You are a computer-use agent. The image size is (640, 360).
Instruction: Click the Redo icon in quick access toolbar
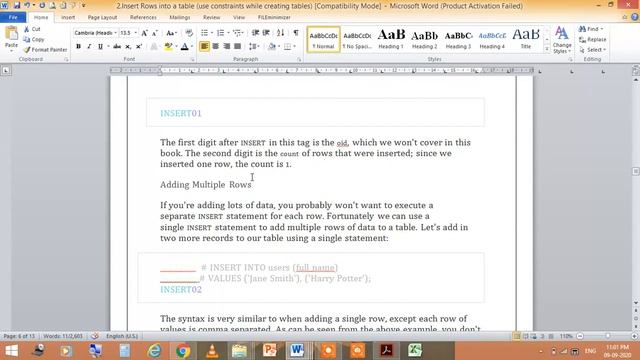42,6
